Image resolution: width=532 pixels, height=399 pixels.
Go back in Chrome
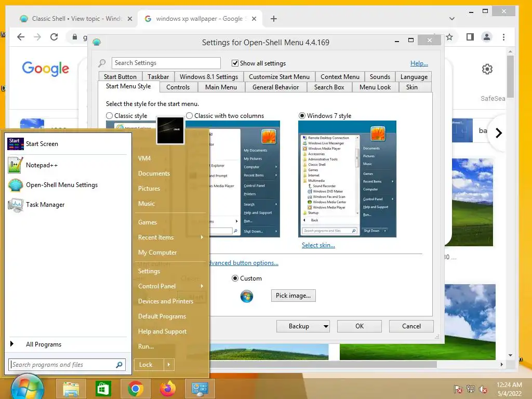[21, 37]
